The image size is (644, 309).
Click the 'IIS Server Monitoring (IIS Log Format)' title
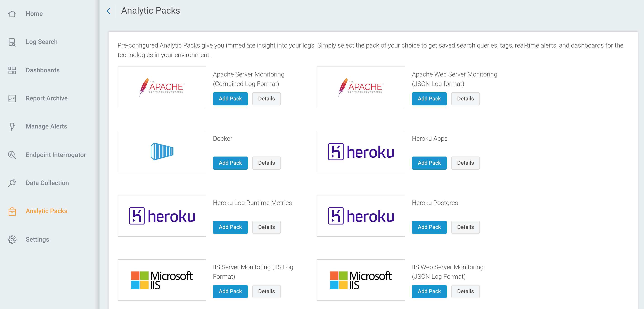click(x=253, y=272)
